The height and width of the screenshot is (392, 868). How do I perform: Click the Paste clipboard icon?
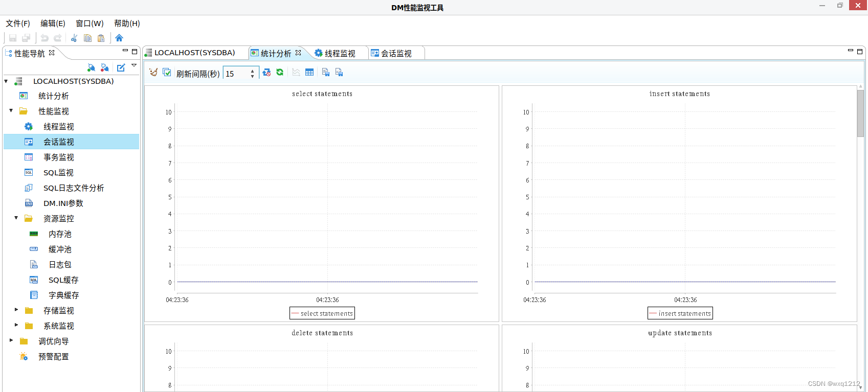click(101, 38)
